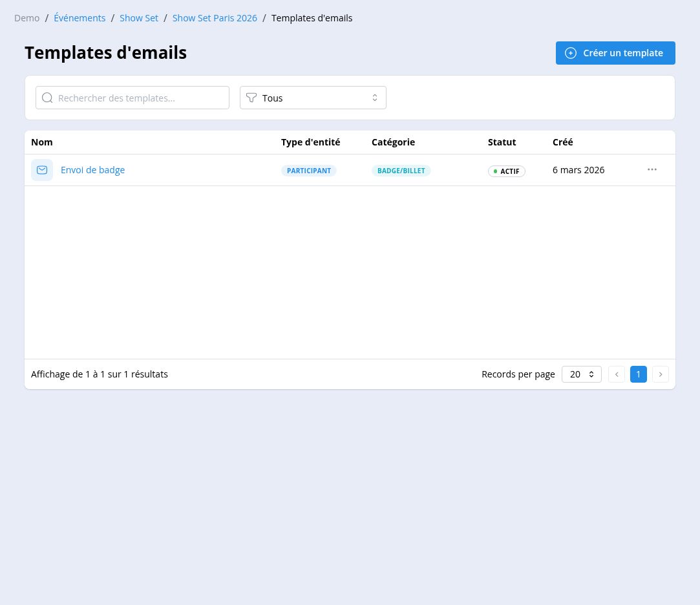The width and height of the screenshot is (700, 605).
Task: Click the 6 mars 2026 date cell
Action: tap(578, 170)
